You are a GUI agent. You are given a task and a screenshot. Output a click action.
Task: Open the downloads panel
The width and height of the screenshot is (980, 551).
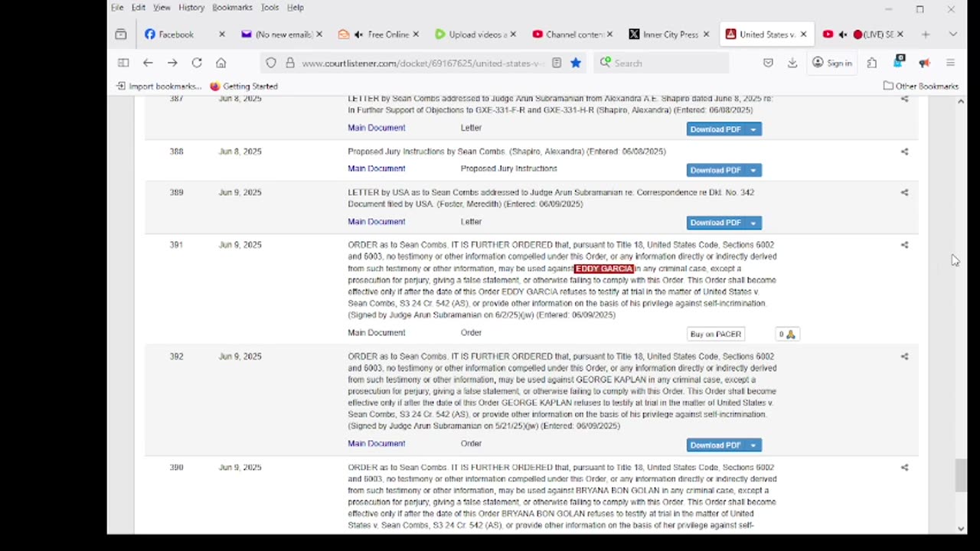[792, 63]
